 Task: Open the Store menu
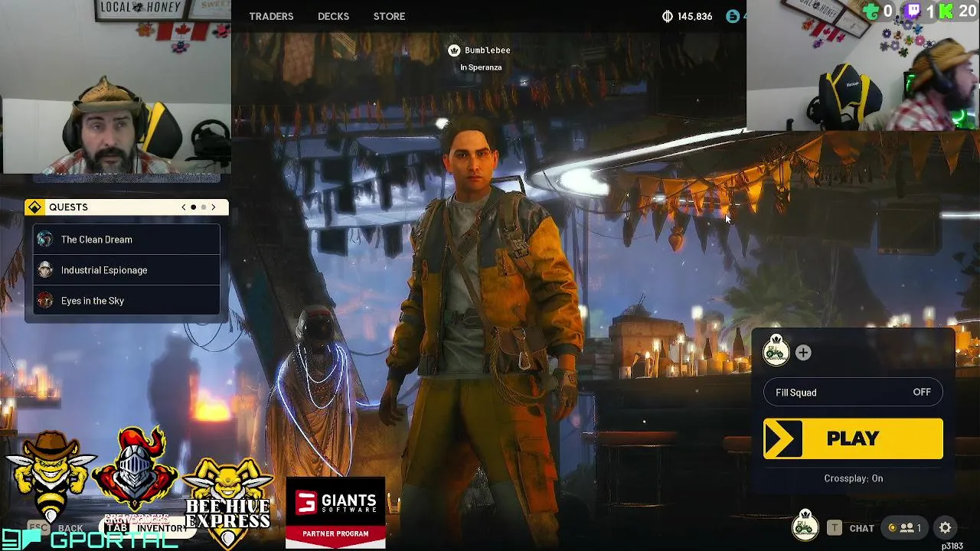point(389,16)
